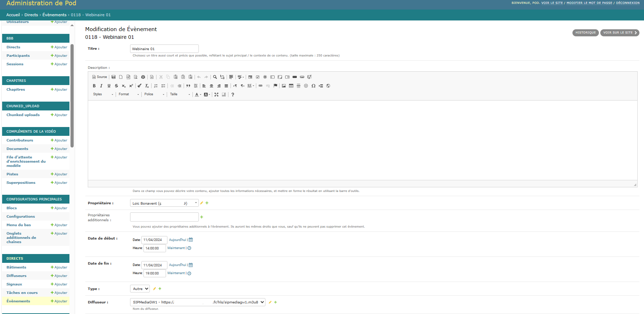The image size is (644, 314).
Task: Open the Type dropdown showing Autre
Action: click(140, 289)
